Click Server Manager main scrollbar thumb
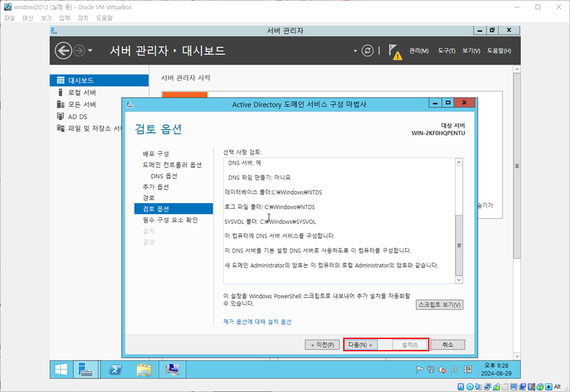This screenshot has width=570, height=392. click(x=517, y=166)
